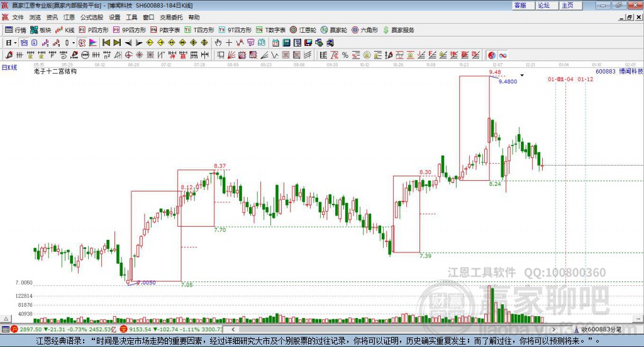Click the 博闻科技 stock name label
This screenshot has width=644, height=347.
(x=631, y=71)
